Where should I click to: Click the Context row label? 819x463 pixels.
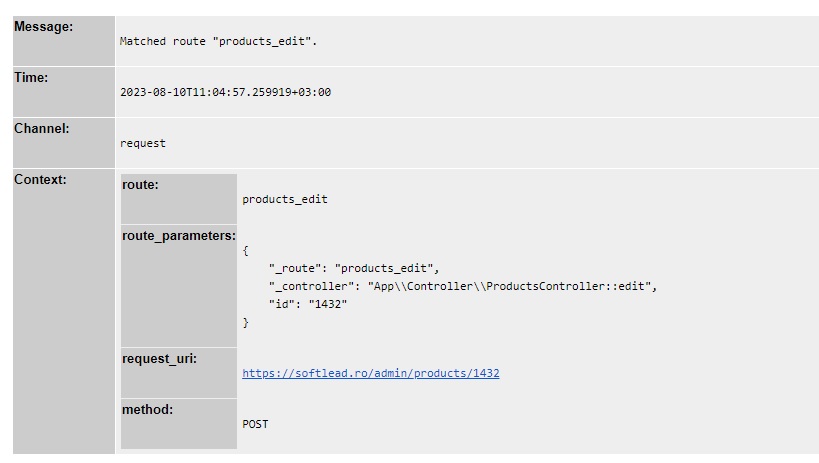coord(40,180)
